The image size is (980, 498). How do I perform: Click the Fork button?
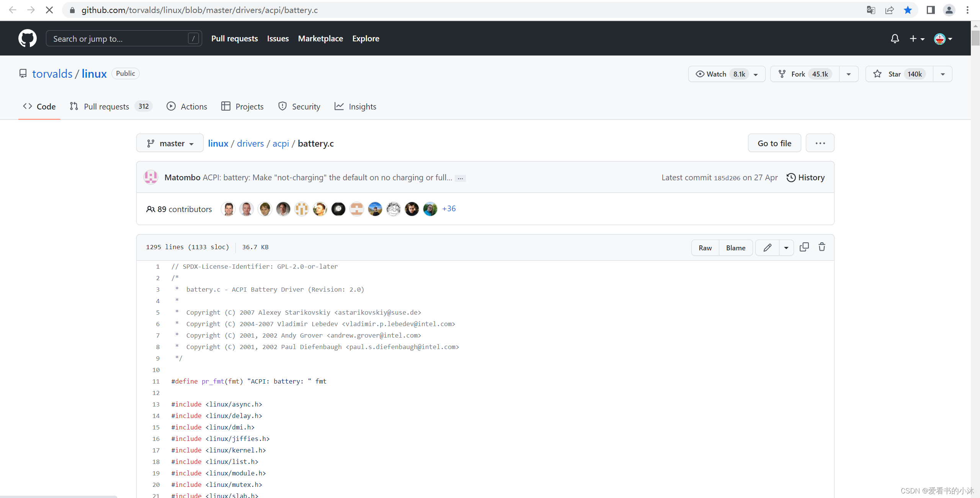[x=805, y=74]
